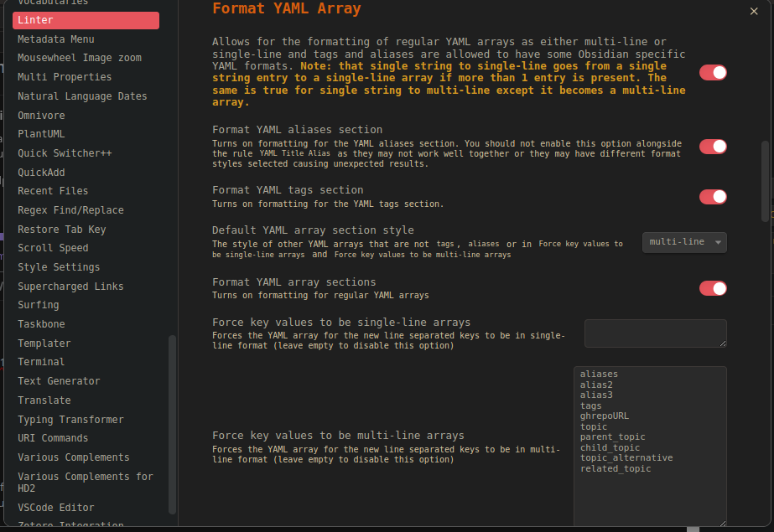The image size is (774, 532).
Task: Toggle off Format YAML Array rule
Action: pyautogui.click(x=713, y=73)
